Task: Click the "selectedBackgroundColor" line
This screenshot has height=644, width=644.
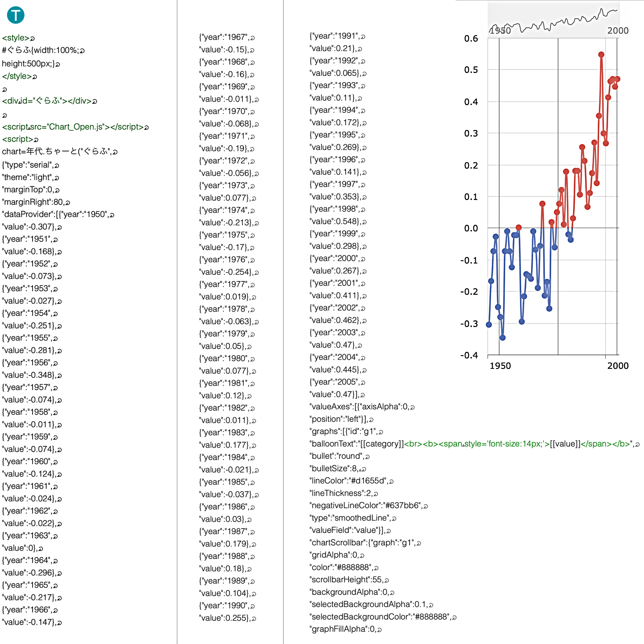Action: 383,617
